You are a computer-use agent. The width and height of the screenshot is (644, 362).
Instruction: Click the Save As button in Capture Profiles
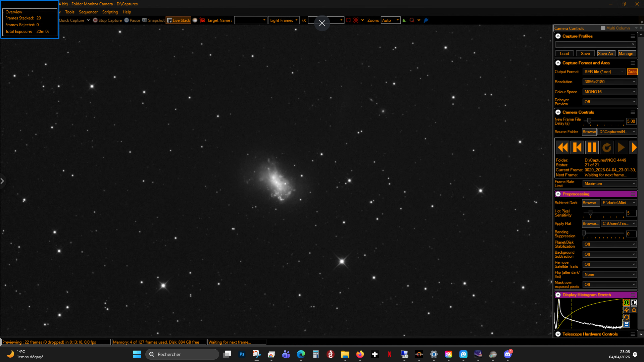[606, 54]
